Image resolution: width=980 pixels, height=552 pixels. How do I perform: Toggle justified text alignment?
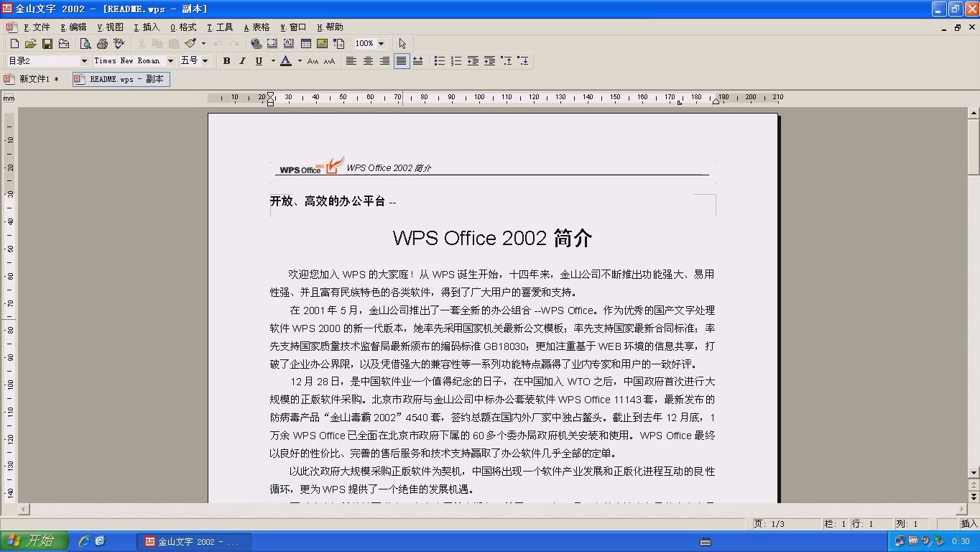(401, 61)
